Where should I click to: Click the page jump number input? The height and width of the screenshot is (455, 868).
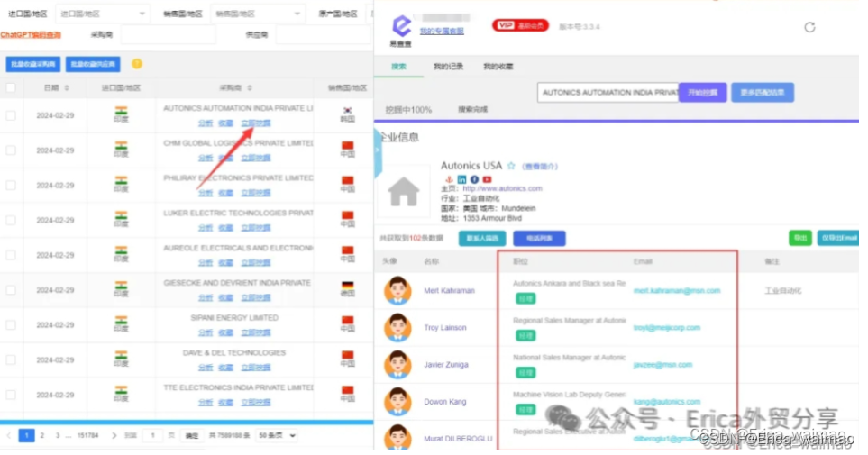pos(153,435)
